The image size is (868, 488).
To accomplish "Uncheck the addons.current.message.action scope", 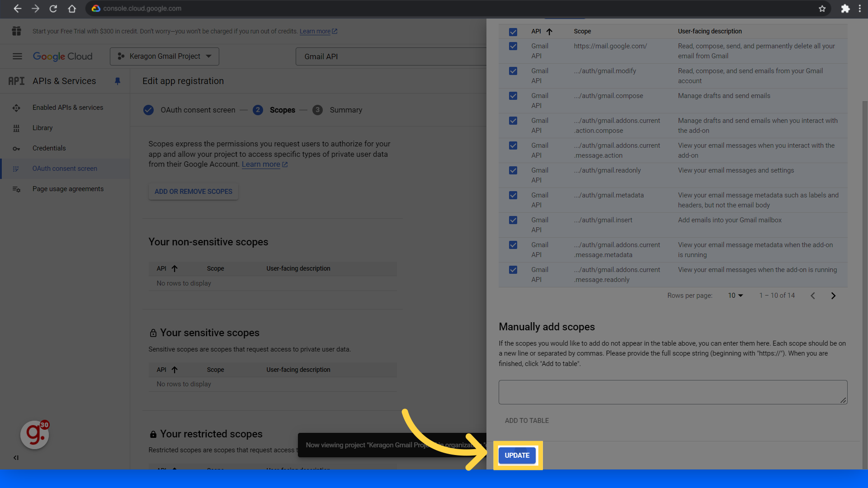I will [x=513, y=145].
